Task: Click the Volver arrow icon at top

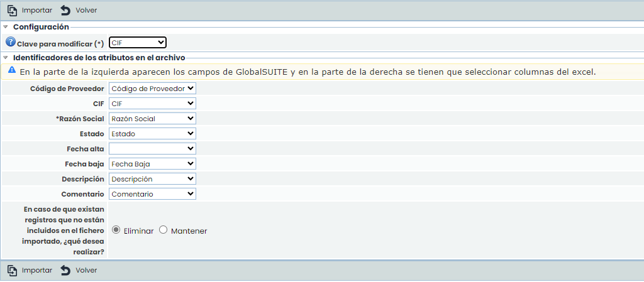Action: click(65, 11)
